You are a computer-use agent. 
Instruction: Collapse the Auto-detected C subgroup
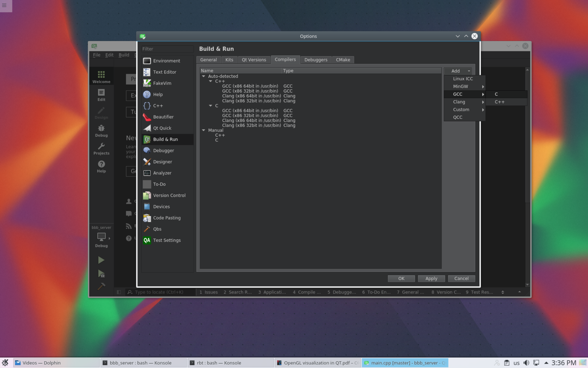click(x=211, y=106)
